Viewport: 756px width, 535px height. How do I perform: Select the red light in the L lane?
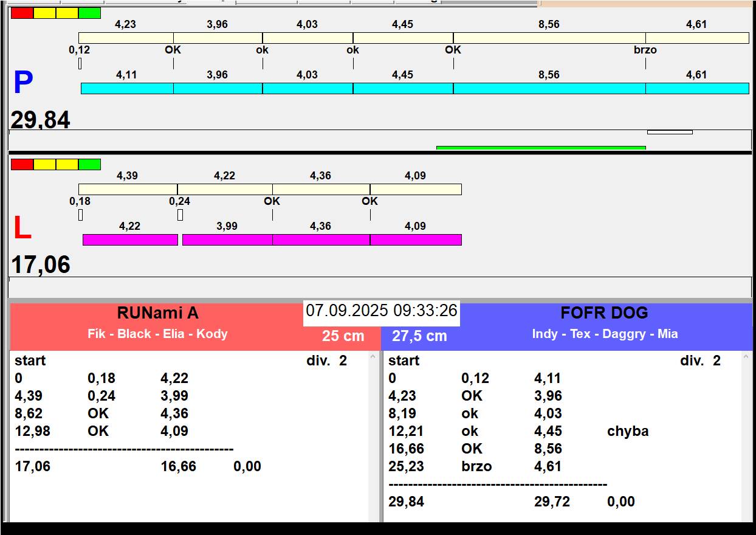(x=22, y=164)
